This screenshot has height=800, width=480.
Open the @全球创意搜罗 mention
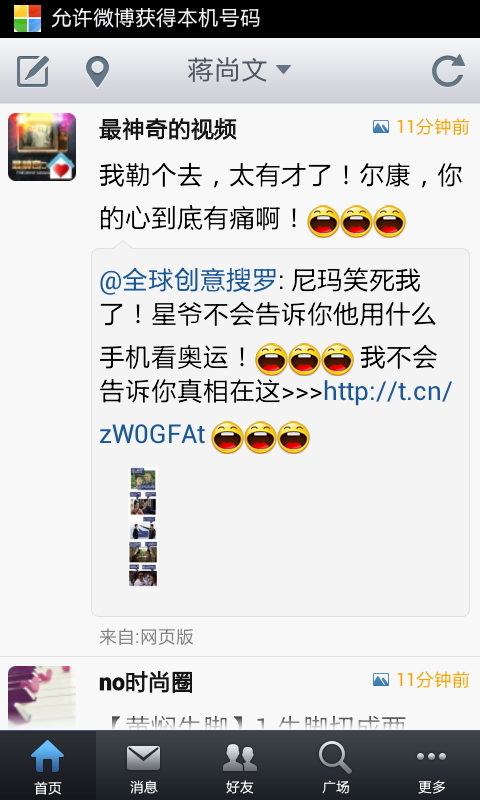tap(188, 281)
